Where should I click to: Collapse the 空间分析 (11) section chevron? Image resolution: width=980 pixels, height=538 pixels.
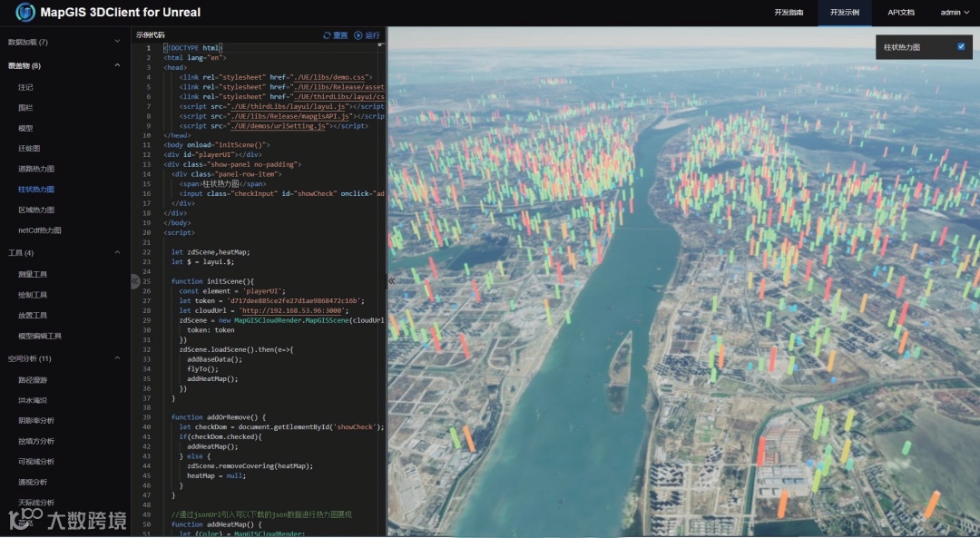coord(117,358)
